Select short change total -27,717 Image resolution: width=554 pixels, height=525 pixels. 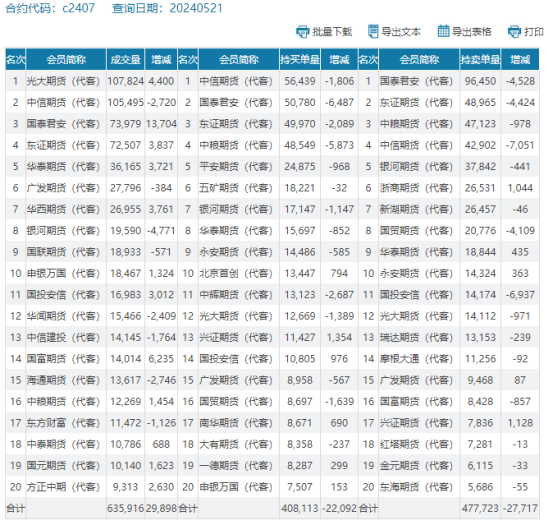520,508
